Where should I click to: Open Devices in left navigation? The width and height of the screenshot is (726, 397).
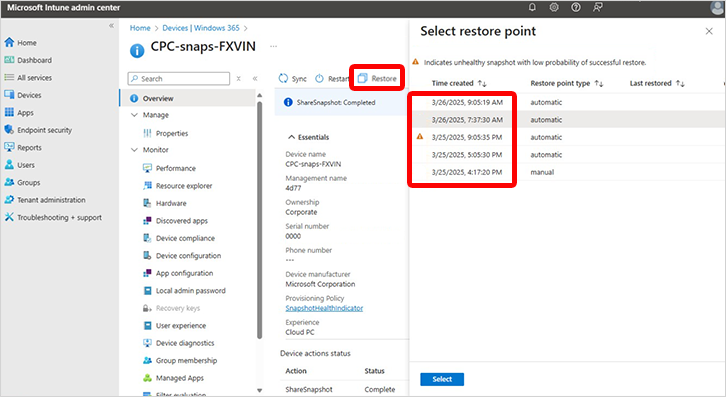[23, 95]
